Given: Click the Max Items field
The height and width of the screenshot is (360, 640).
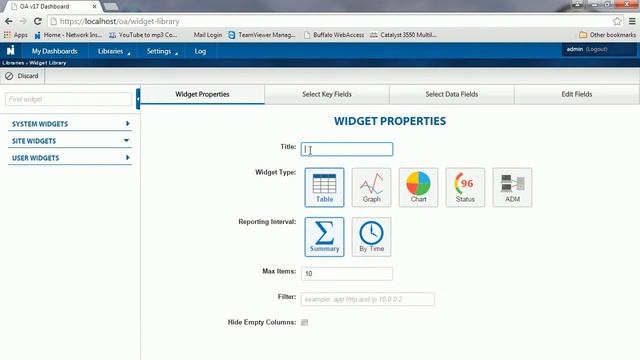Looking at the screenshot, I should [x=347, y=273].
